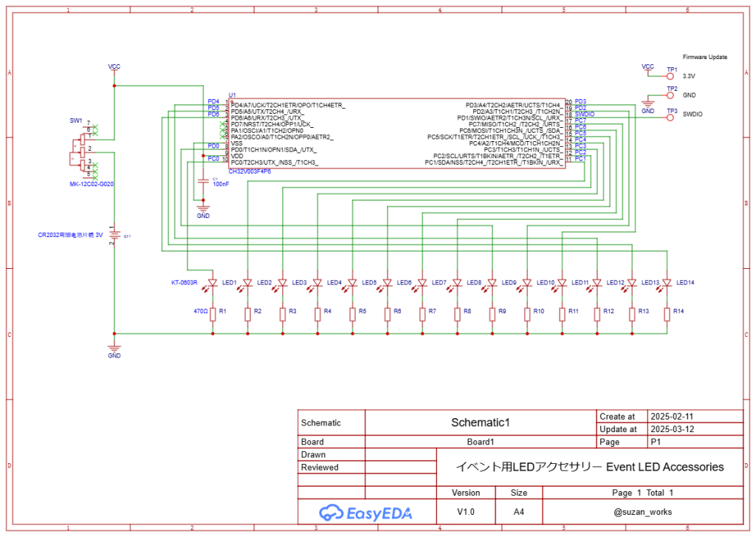Screen dimensions: 756x537
Task: Click the SWDIO label beside TP3
Action: [x=693, y=114]
